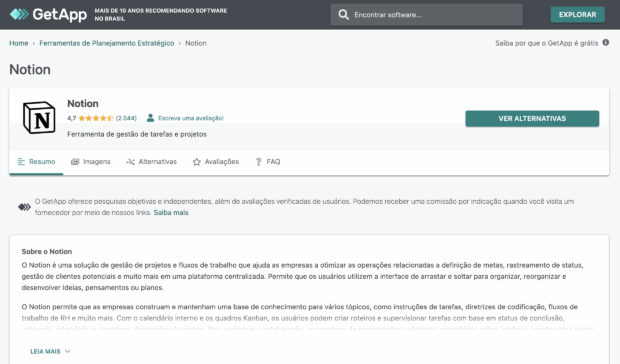Click the header tagline about 10 anos recomendando software
The image size is (620, 364).
[161, 15]
